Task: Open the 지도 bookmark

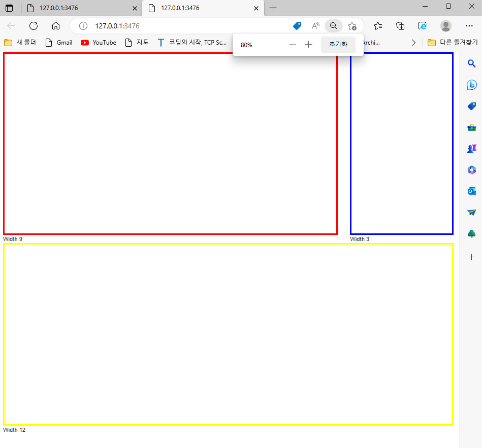Action: (137, 43)
